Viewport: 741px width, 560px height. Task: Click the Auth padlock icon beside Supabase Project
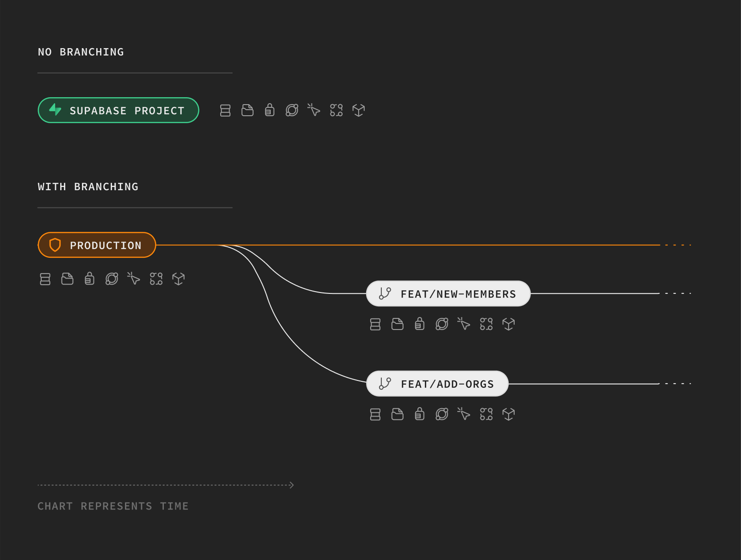(270, 110)
